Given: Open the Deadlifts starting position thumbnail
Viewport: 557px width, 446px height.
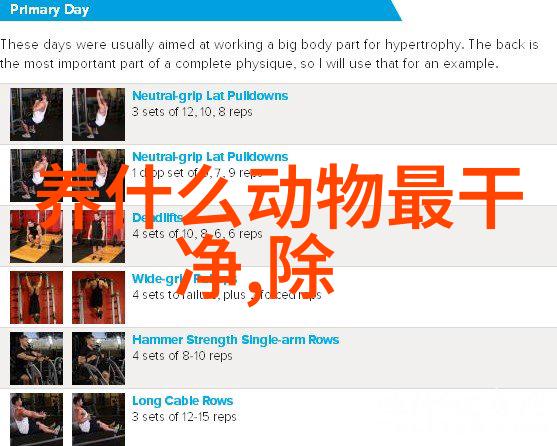Looking at the screenshot, I should click(x=37, y=236).
